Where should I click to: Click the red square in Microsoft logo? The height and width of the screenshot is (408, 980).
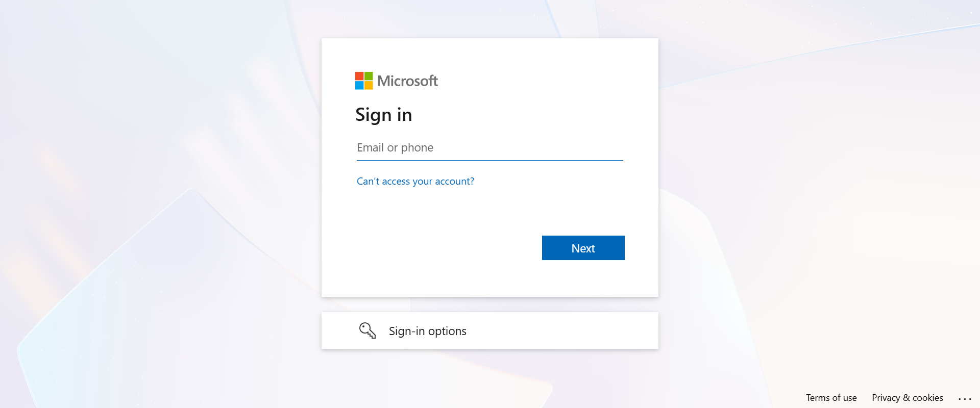(359, 76)
